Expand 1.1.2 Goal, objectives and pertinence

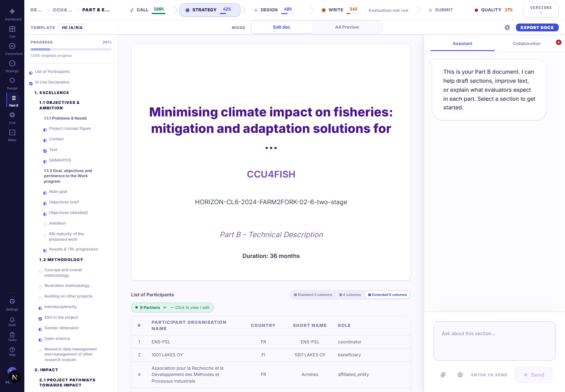click(68, 176)
